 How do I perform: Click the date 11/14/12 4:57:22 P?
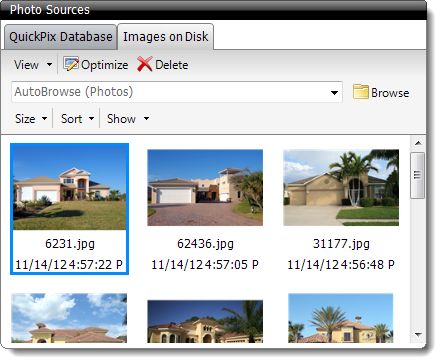69,265
